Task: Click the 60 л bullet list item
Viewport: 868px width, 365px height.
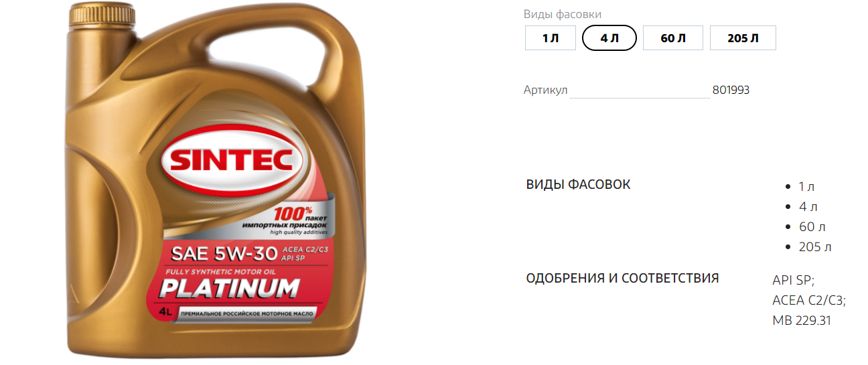Action: pyautogui.click(x=812, y=227)
